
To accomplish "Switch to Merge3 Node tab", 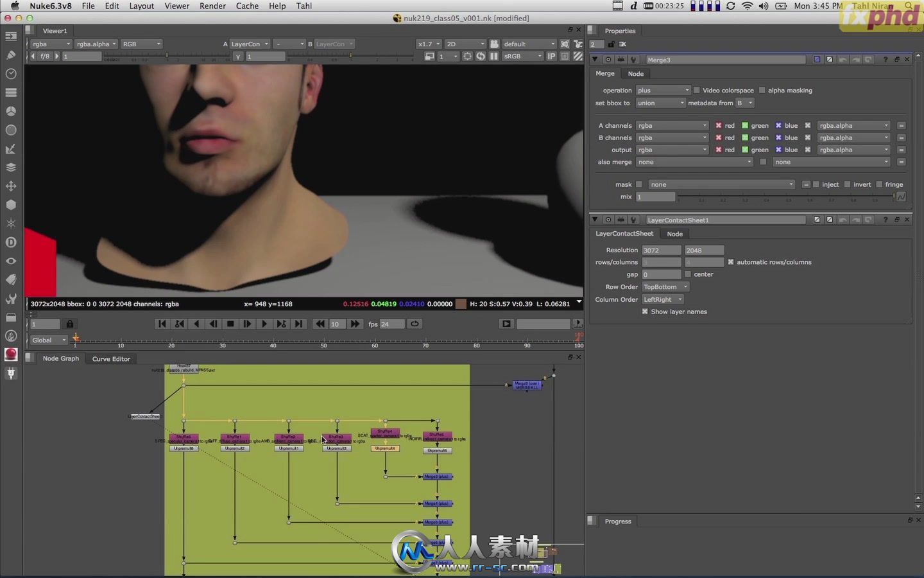I will [636, 74].
